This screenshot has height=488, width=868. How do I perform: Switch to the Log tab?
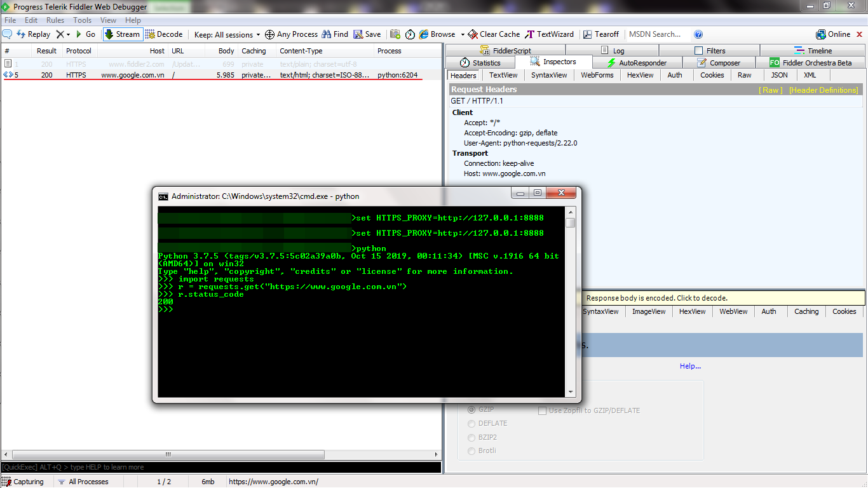[x=613, y=50]
